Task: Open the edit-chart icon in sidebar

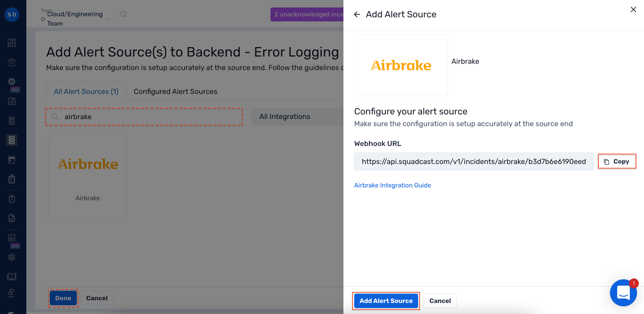Action: pos(12,101)
